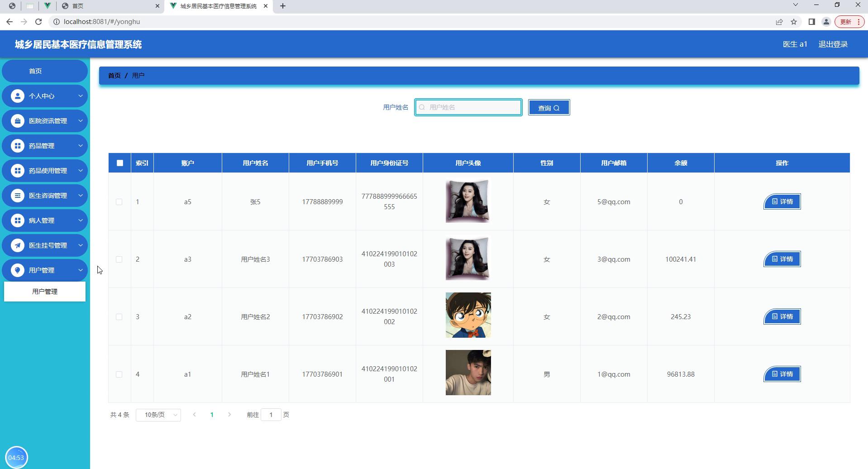Check the row for account a1
The height and width of the screenshot is (469, 868).
tap(119, 374)
